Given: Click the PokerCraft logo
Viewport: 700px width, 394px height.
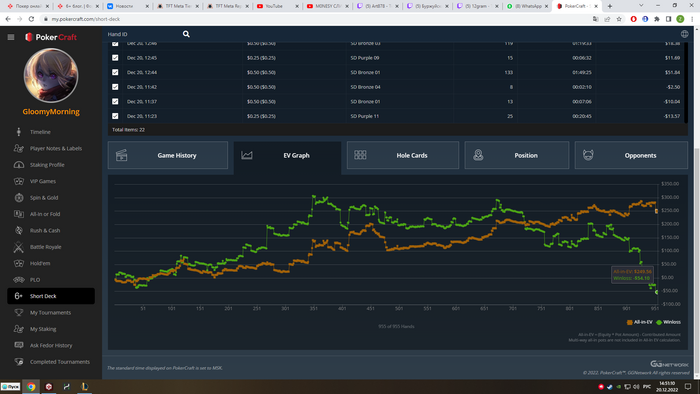Looking at the screenshot, I should [x=51, y=37].
